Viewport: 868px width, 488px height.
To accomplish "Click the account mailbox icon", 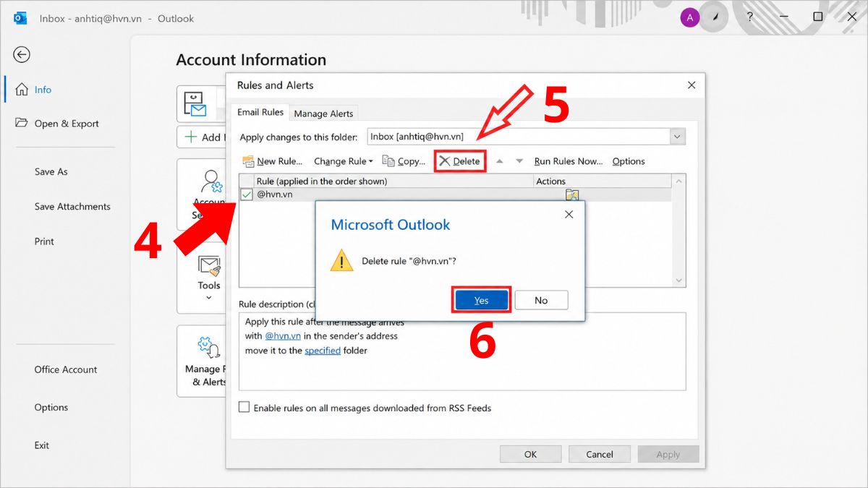I will (x=195, y=105).
